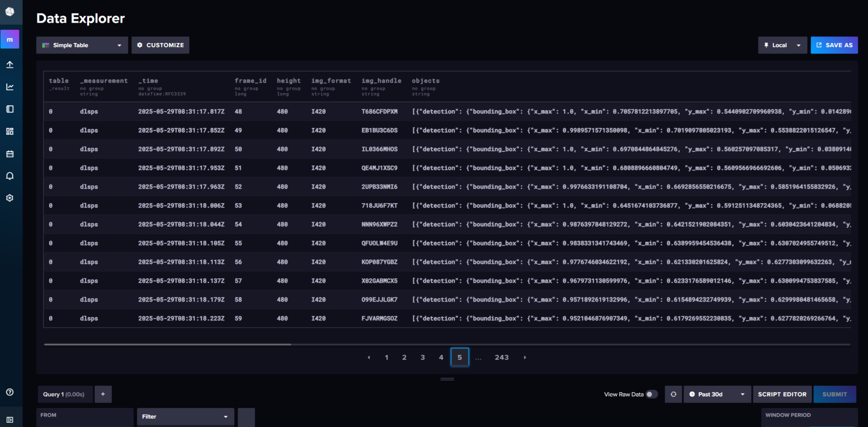This screenshot has height=427, width=868.
Task: Open the InfluxDB home logo
Action: pyautogui.click(x=10, y=12)
